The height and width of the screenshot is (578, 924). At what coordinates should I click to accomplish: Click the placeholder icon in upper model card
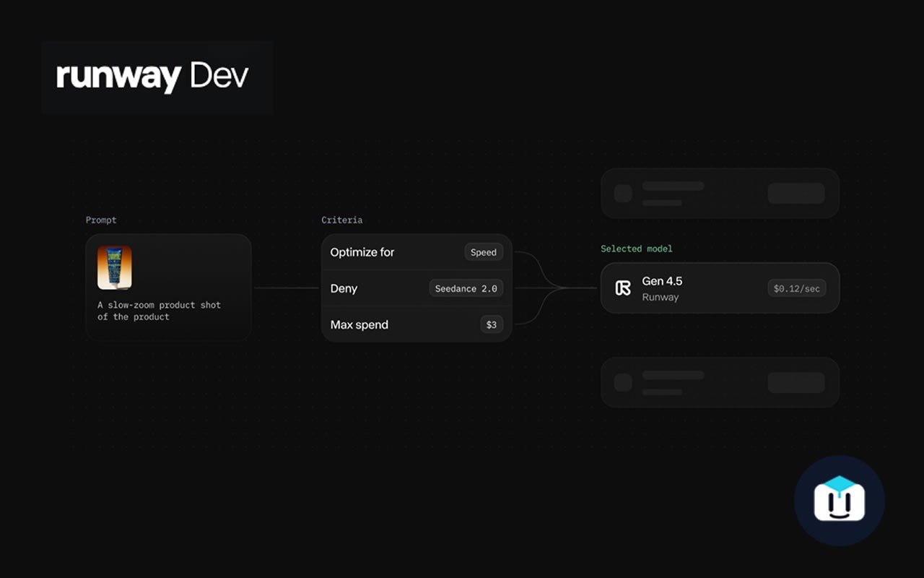(623, 193)
